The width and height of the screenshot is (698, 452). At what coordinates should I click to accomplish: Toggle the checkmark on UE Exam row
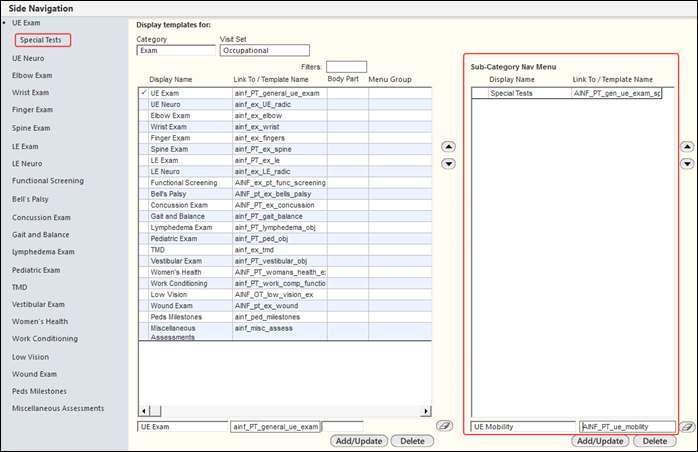144,93
